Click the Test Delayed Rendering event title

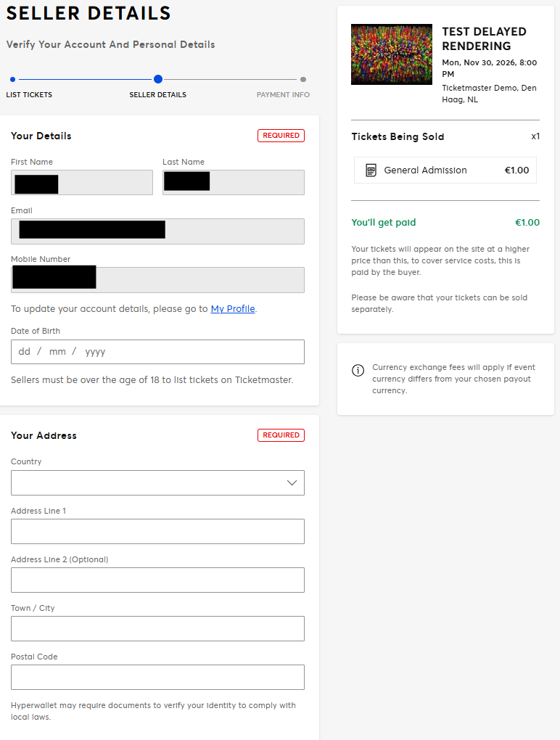tap(484, 38)
